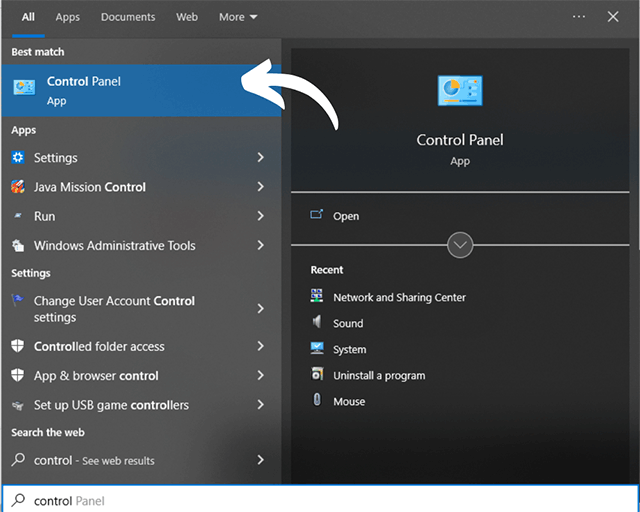Select the Run app result
Viewport: 640px width, 512px height.
pyautogui.click(x=141, y=216)
